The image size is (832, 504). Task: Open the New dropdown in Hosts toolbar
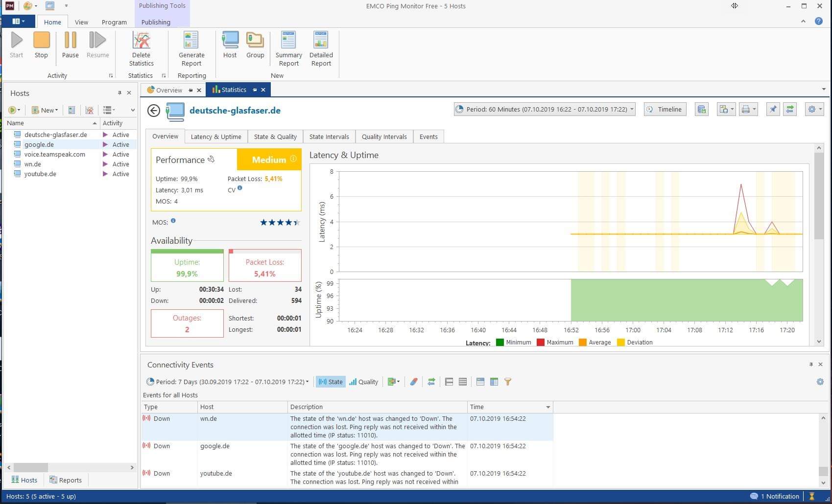click(x=45, y=110)
